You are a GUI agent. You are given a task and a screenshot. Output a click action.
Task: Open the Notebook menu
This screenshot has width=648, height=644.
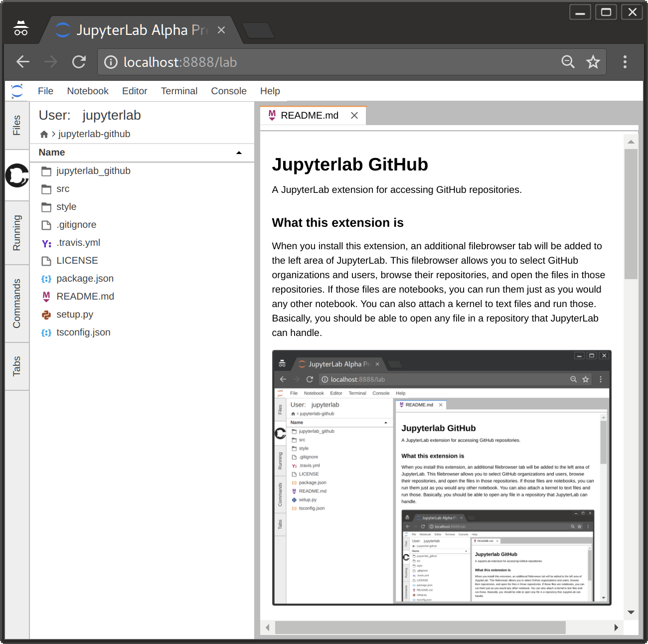point(88,91)
